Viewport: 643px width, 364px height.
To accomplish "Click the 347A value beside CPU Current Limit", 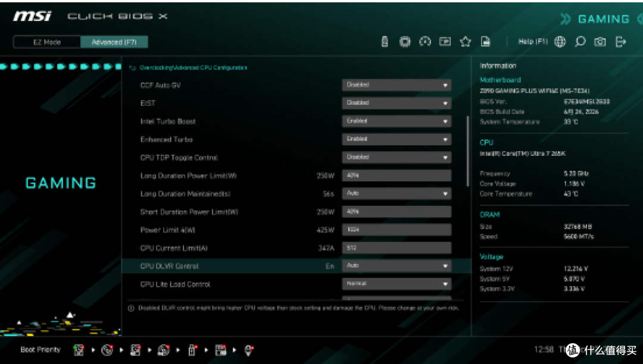I will tap(326, 248).
